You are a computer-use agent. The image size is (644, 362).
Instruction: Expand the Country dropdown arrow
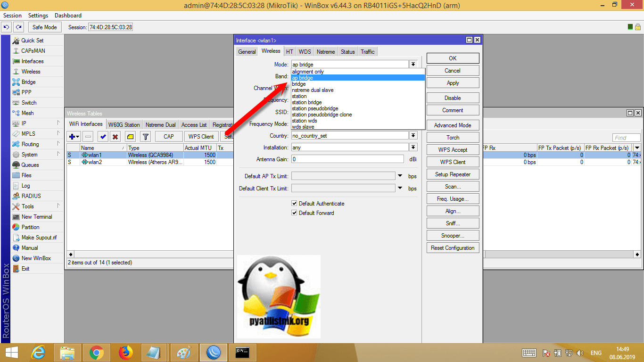click(413, 136)
